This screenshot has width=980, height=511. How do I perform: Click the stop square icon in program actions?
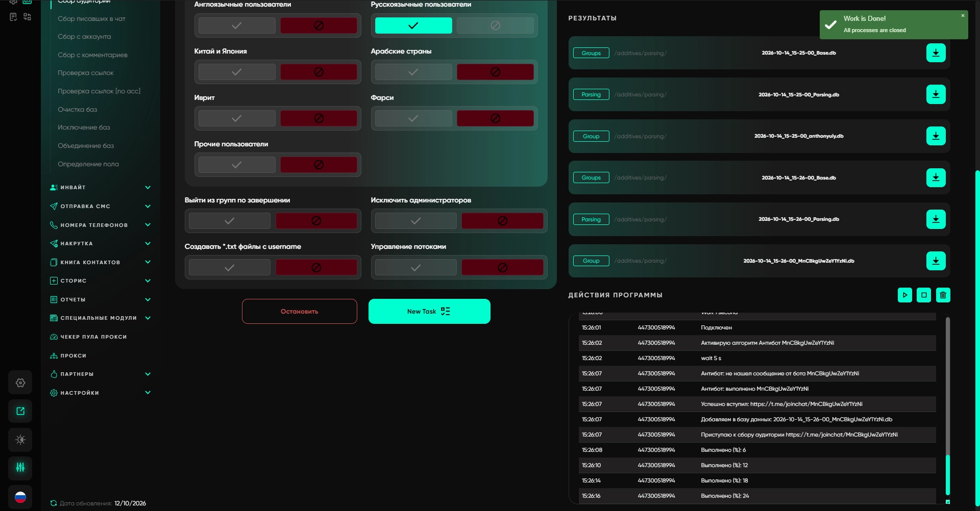coord(924,295)
